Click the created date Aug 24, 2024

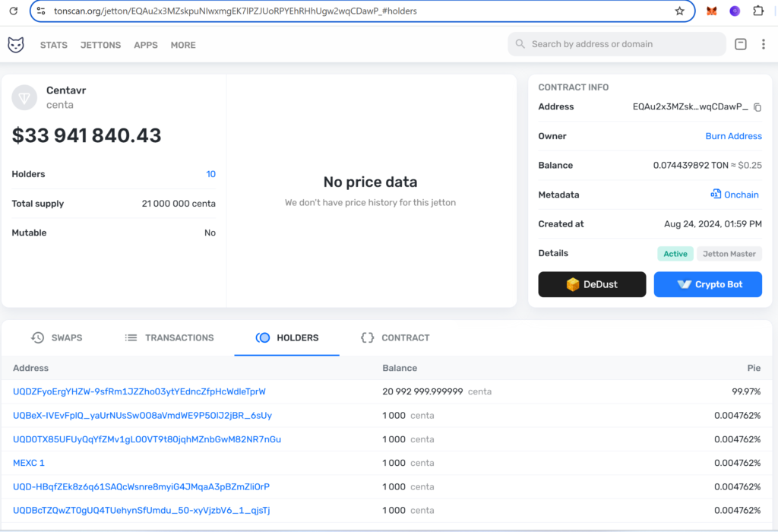pos(713,223)
